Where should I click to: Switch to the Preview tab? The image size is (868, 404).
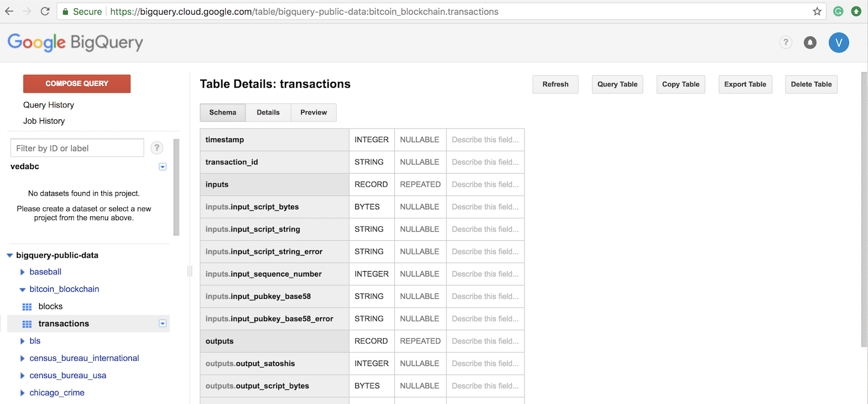(314, 112)
